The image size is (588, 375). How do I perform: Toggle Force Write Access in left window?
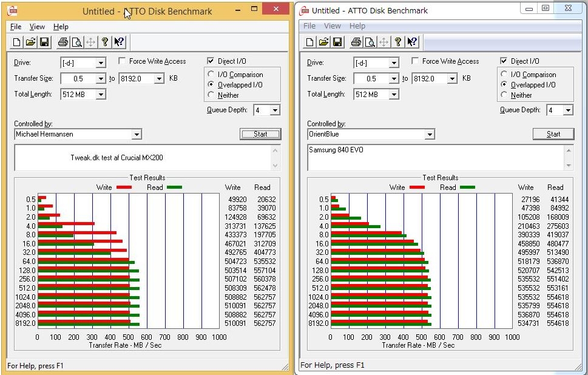click(122, 61)
